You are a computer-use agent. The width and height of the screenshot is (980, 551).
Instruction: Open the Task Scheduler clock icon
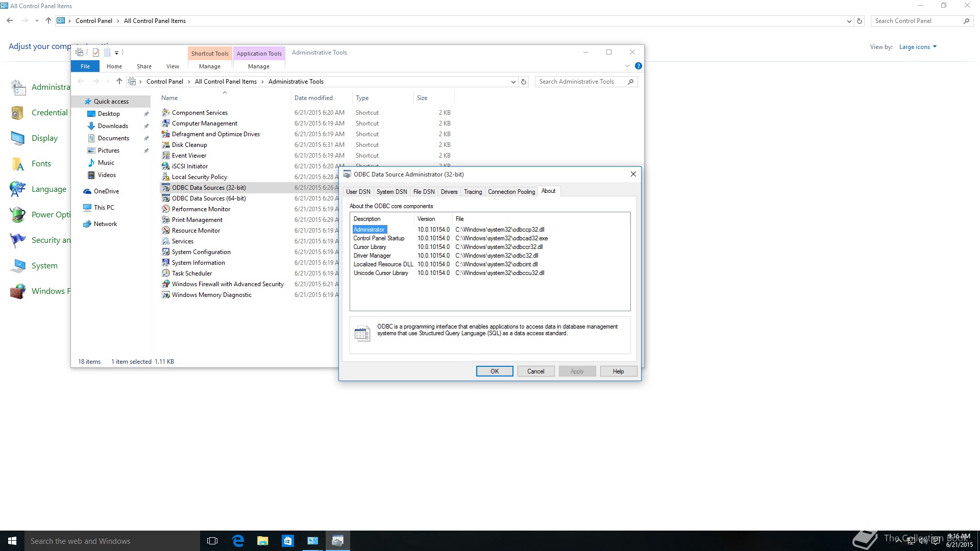[x=165, y=273]
